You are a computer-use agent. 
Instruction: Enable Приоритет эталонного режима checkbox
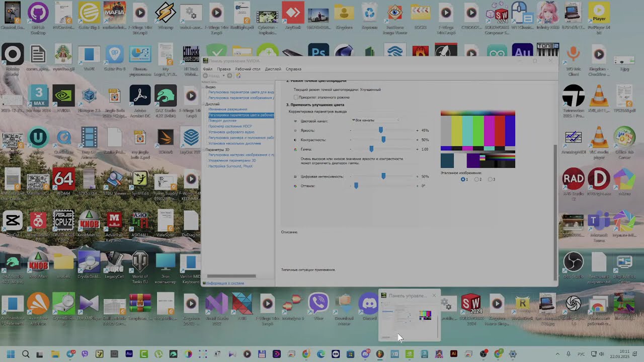[x=296, y=97]
